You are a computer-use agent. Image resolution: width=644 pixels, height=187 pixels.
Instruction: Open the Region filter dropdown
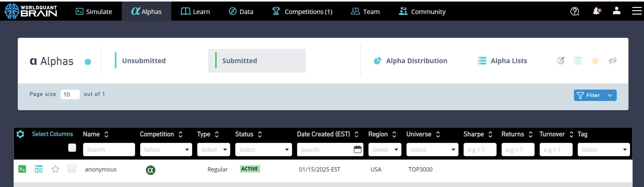click(x=385, y=150)
